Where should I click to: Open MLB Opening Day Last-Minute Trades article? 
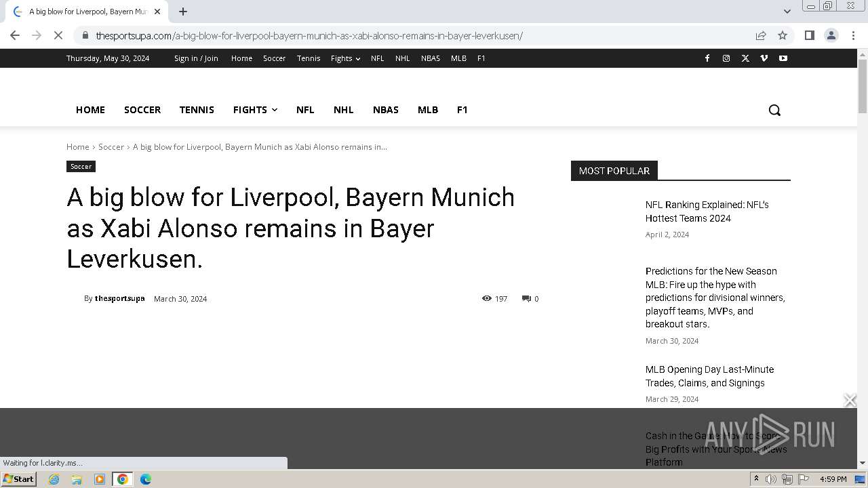click(x=709, y=376)
